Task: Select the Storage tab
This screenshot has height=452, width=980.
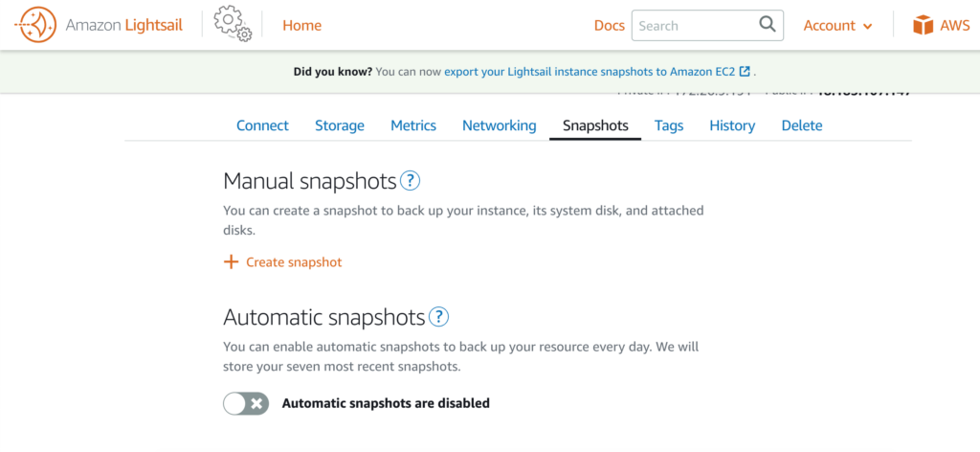Action: tap(340, 125)
